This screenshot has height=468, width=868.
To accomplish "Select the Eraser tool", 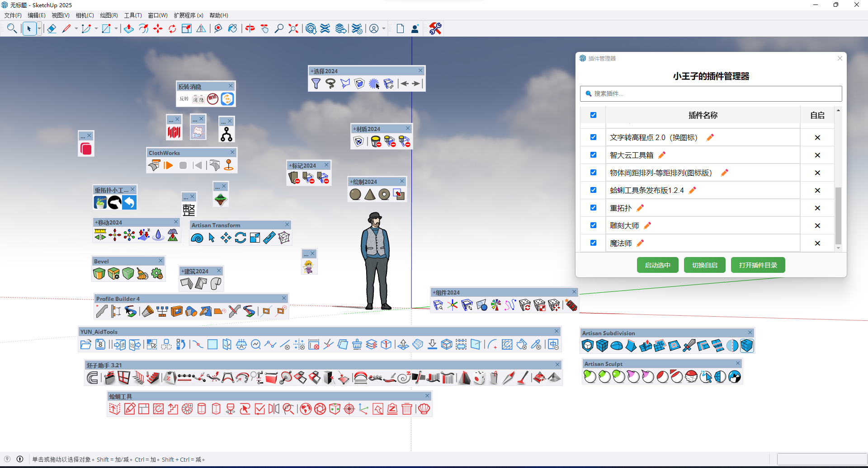I will coord(52,29).
